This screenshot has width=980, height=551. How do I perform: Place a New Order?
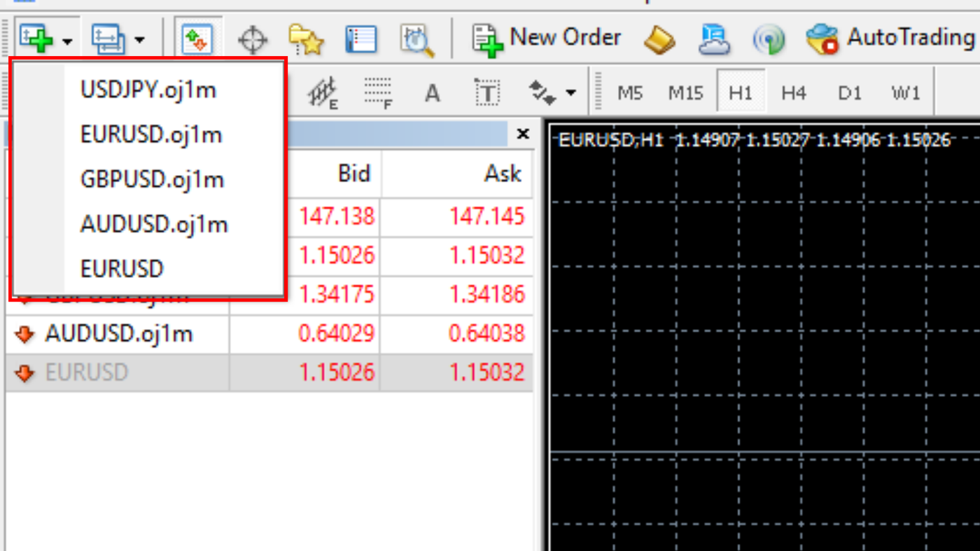(x=548, y=36)
